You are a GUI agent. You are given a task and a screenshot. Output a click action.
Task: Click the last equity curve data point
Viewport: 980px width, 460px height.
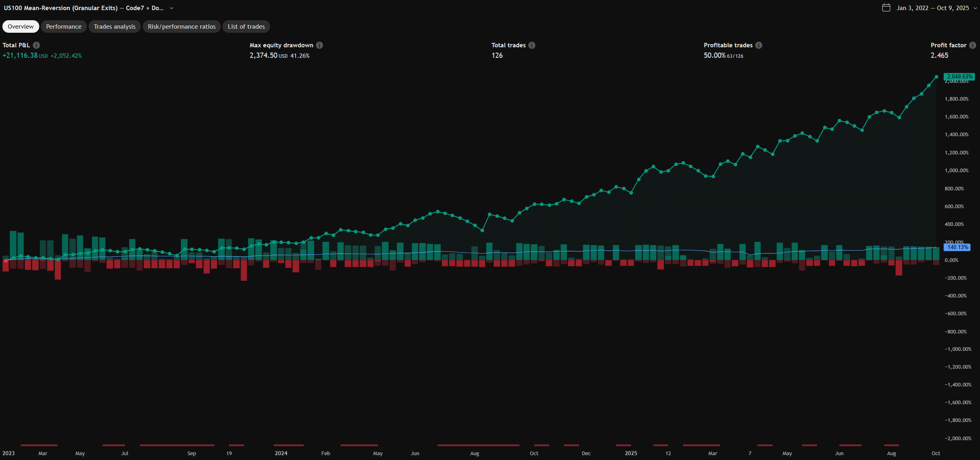936,77
